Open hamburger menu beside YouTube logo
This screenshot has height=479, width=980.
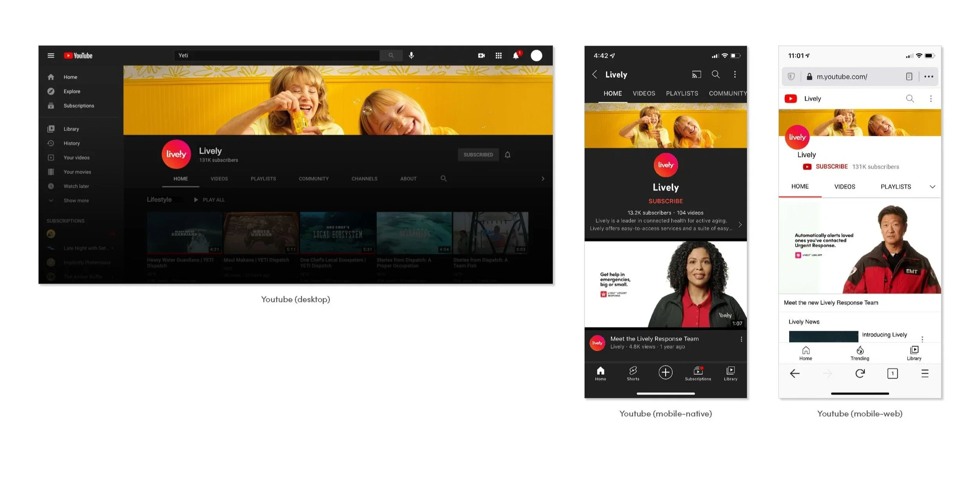pos(51,56)
